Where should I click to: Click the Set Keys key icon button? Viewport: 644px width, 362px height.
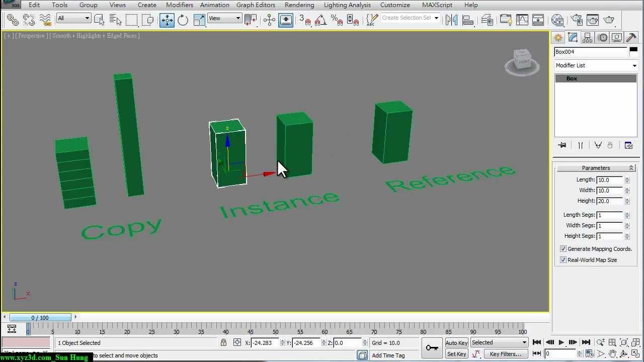pos(432,348)
